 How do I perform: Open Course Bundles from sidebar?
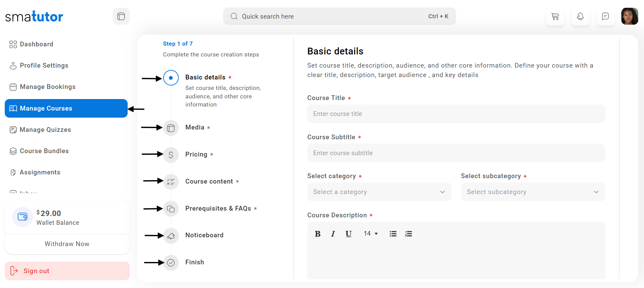pyautogui.click(x=44, y=151)
